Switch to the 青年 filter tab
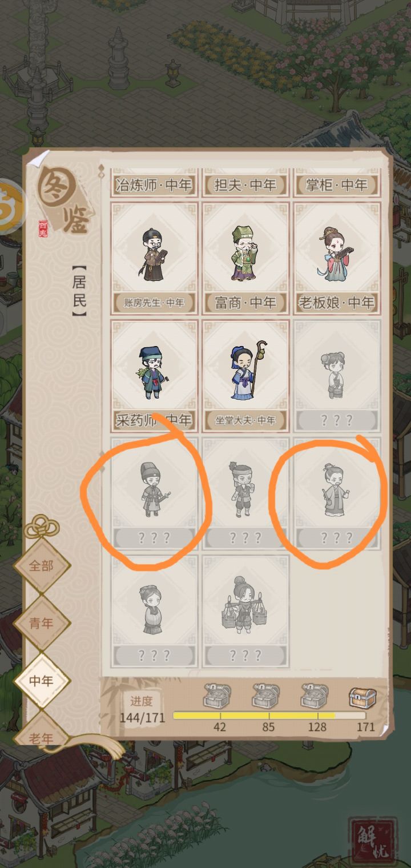Screen dimensions: 411x868 pyautogui.click(x=42, y=624)
